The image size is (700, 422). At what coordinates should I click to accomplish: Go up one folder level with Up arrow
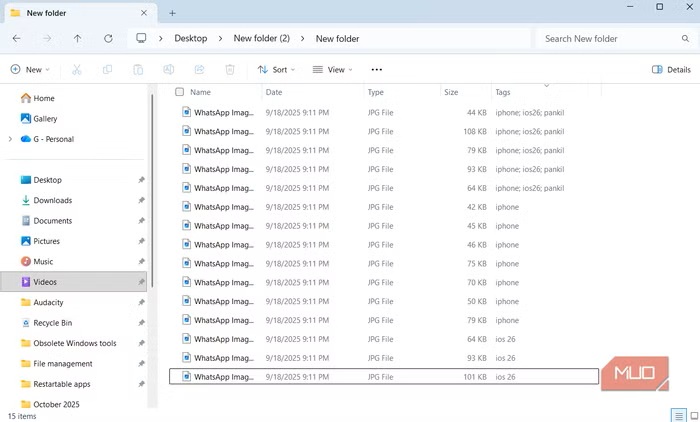(x=78, y=38)
